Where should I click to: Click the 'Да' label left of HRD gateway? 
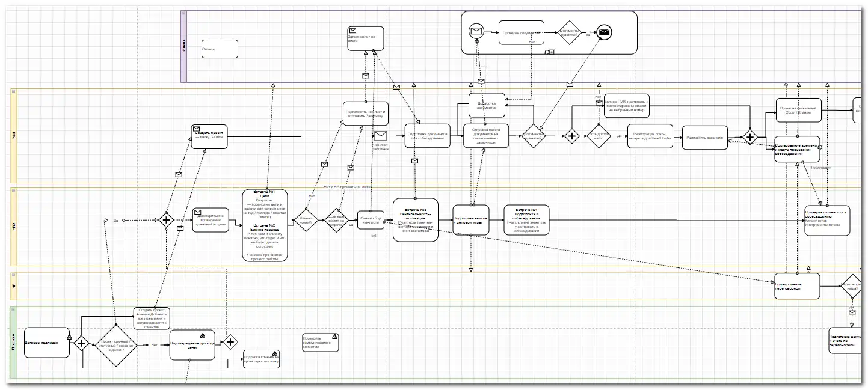point(115,221)
